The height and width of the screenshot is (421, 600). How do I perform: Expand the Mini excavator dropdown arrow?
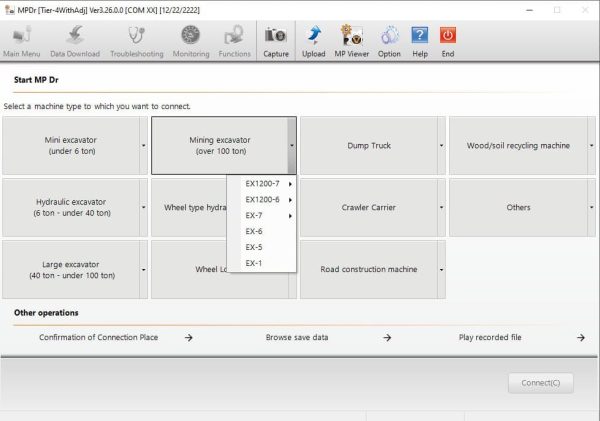click(x=143, y=145)
